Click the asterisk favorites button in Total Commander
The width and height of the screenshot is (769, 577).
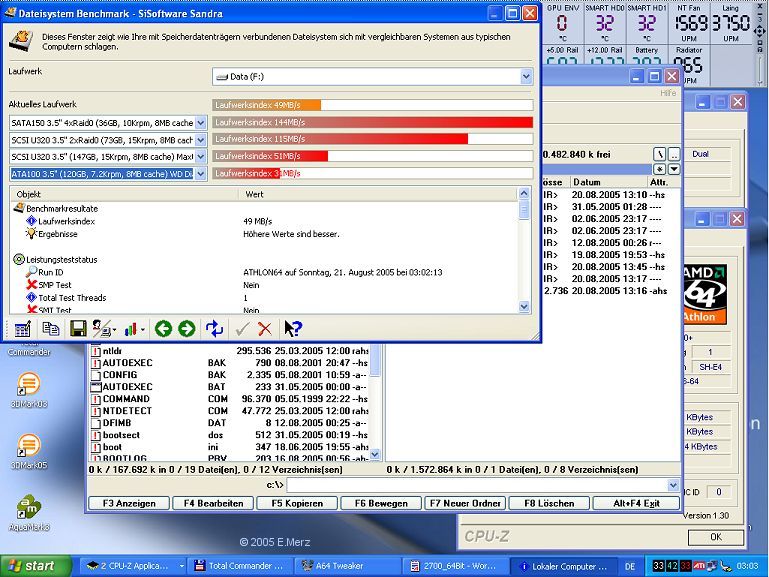pos(660,169)
